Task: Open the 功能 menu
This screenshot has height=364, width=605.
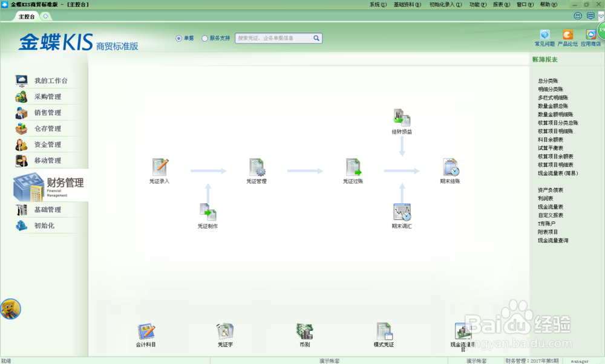Action: [x=478, y=5]
